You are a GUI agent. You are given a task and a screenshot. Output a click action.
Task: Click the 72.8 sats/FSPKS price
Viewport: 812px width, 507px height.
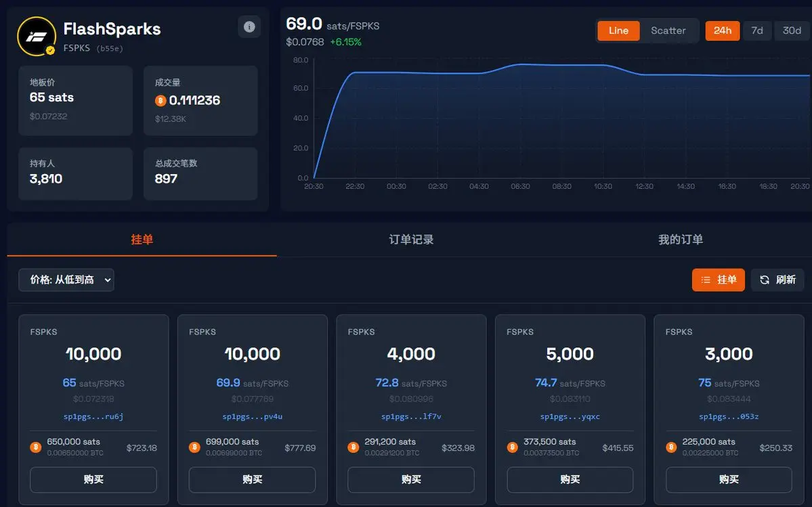(411, 383)
